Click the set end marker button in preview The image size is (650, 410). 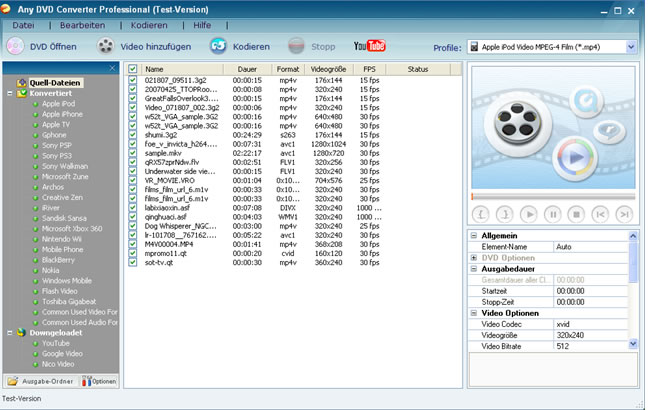coord(505,214)
